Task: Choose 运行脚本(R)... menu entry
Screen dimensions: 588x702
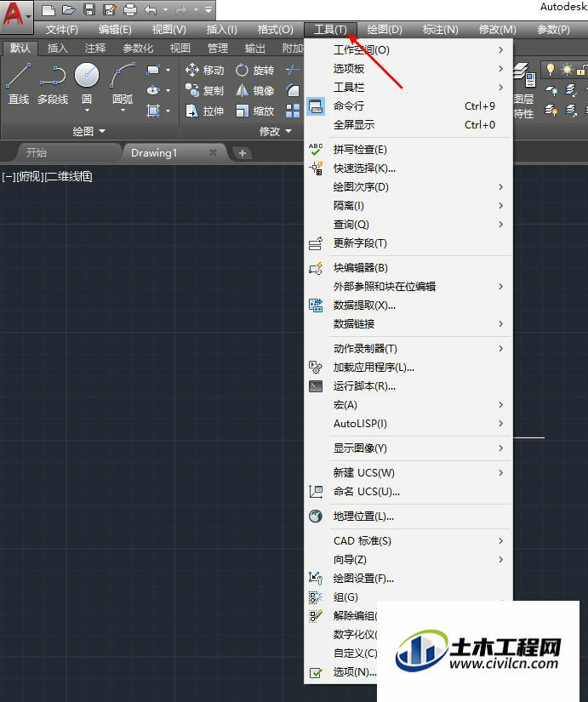Action: pos(408,386)
